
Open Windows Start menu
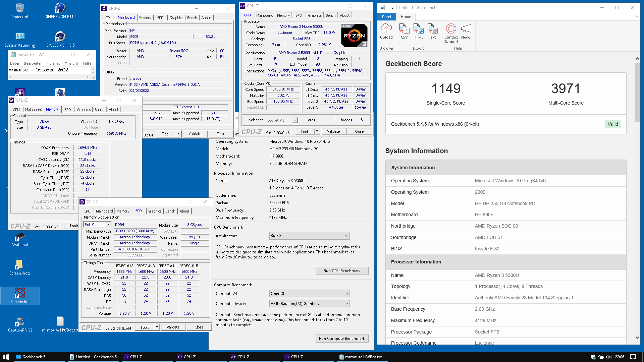6,357
